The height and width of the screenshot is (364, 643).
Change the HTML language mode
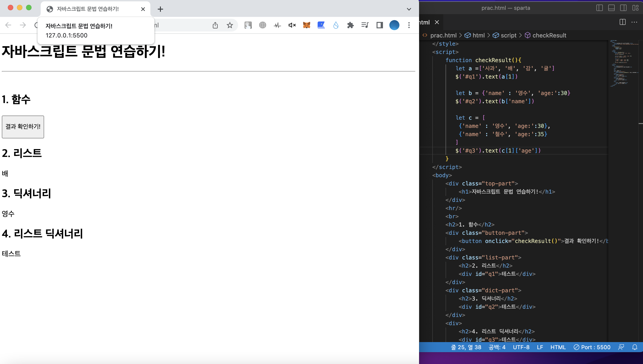[558, 347]
